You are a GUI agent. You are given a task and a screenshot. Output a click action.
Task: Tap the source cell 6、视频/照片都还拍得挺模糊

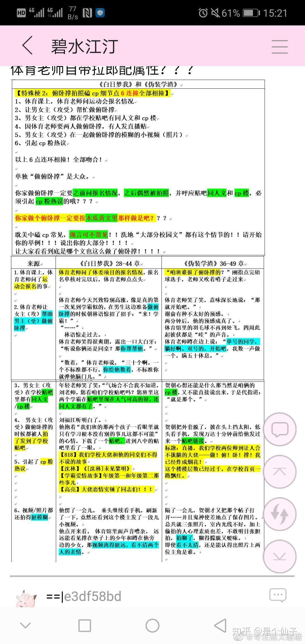click(33, 514)
